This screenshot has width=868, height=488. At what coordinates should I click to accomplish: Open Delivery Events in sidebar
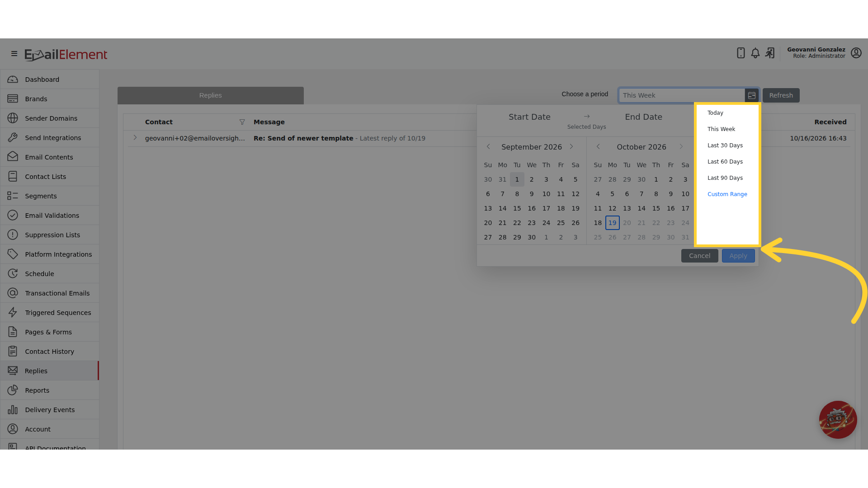(x=50, y=410)
